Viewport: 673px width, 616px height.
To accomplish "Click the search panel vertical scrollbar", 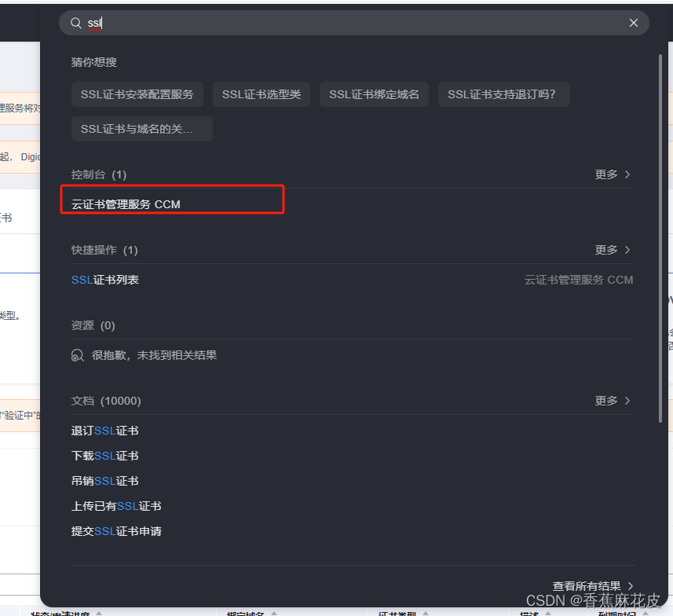I will coord(660,238).
